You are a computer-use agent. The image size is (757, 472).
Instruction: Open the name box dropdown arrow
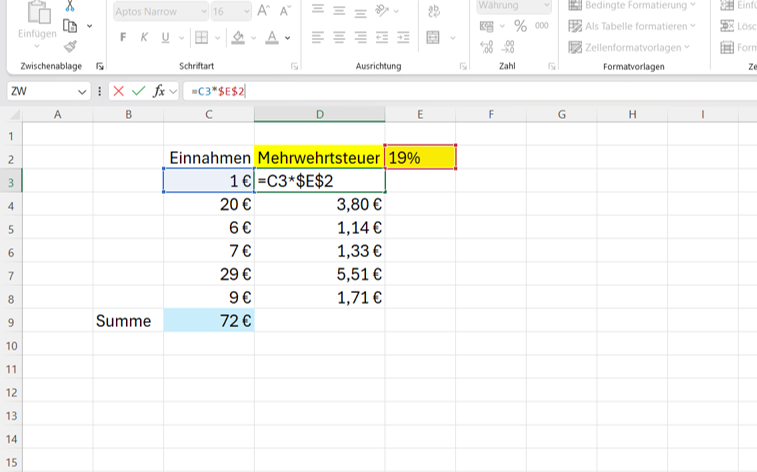(82, 91)
